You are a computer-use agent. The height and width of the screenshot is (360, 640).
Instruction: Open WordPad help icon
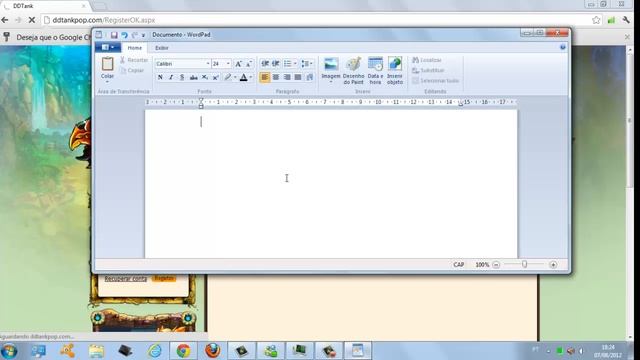(563, 47)
